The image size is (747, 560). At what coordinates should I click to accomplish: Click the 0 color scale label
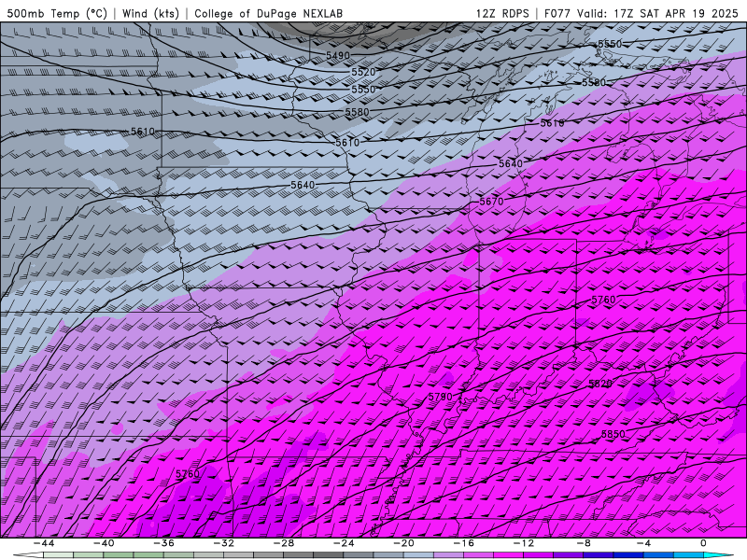[x=703, y=543]
